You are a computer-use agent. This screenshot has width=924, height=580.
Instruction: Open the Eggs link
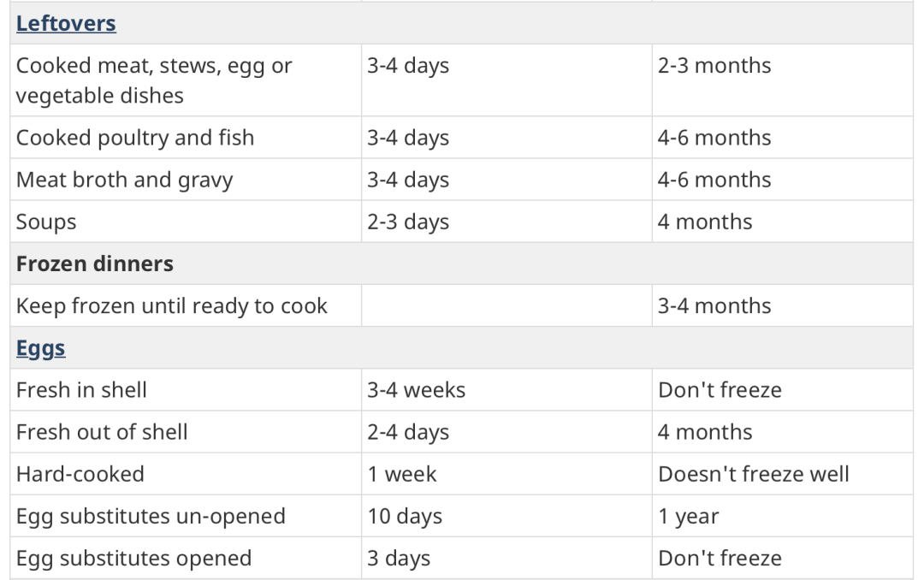(40, 348)
